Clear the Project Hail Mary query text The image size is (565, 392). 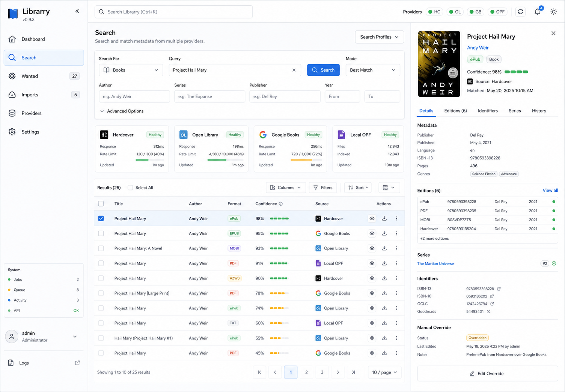pyautogui.click(x=294, y=70)
